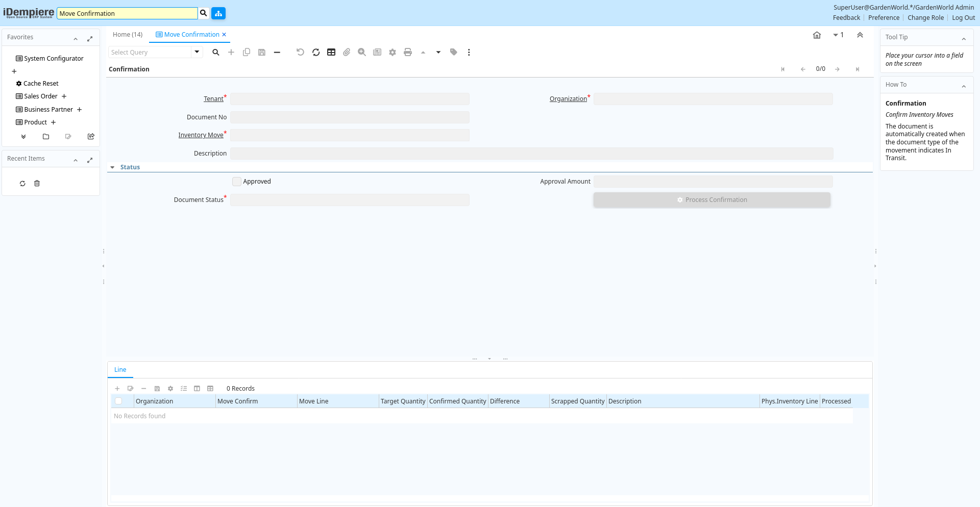Click the Undo changes icon

[300, 52]
